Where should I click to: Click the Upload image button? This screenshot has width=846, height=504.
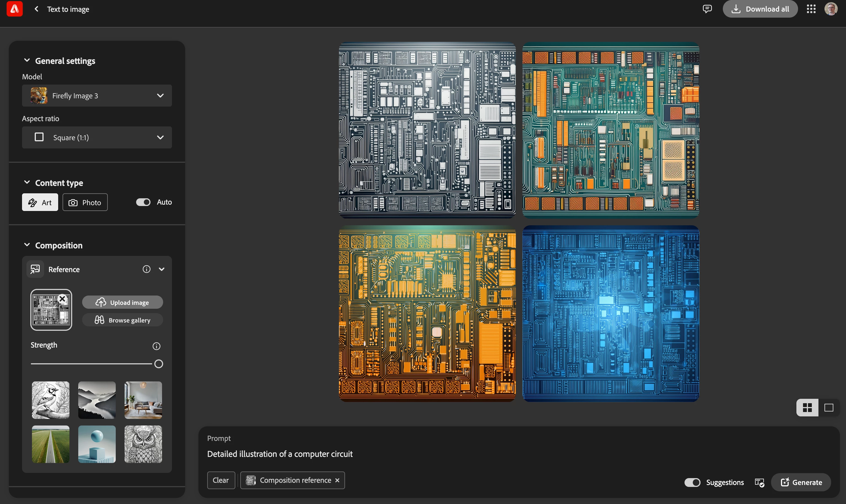[122, 303]
